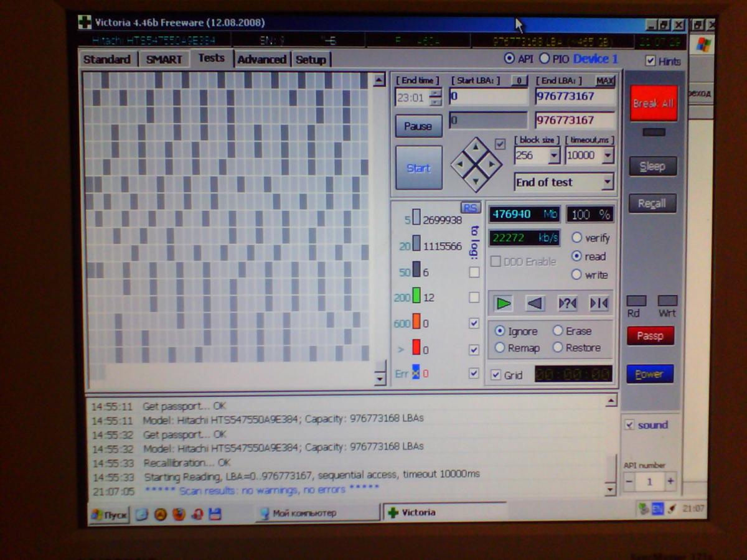The height and width of the screenshot is (560, 747).
Task: Click the up arrow of the diamond navigator
Action: [x=476, y=147]
